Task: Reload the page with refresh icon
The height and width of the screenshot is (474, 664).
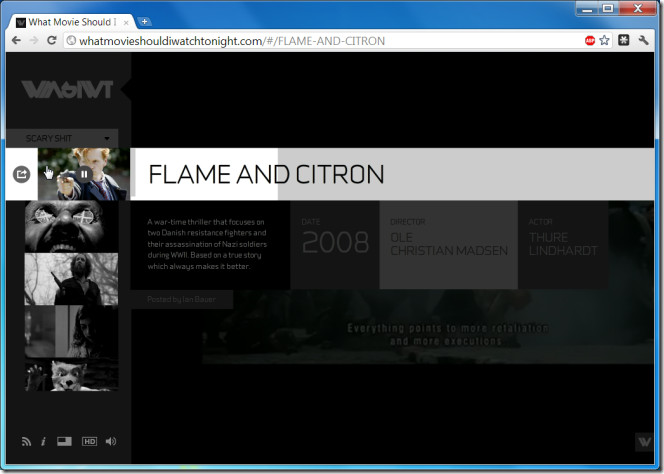Action: click(52, 40)
